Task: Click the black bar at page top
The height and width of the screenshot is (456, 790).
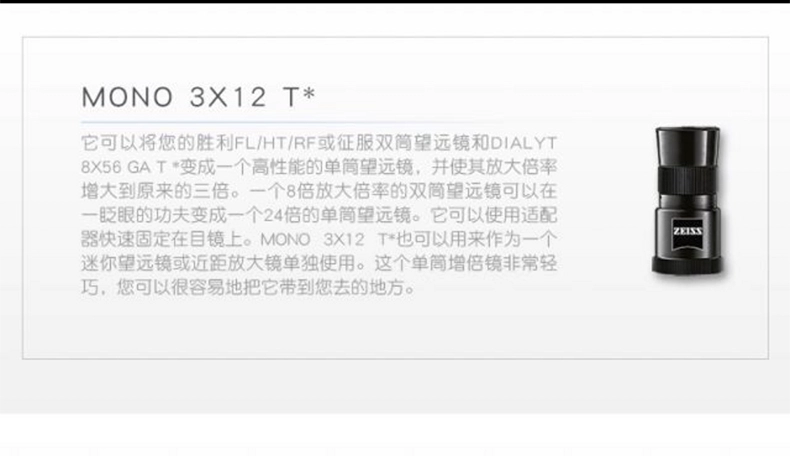Action: (x=395, y=2)
